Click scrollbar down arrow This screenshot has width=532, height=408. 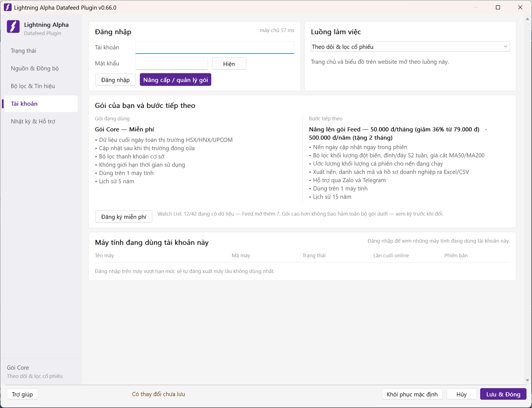(x=527, y=380)
